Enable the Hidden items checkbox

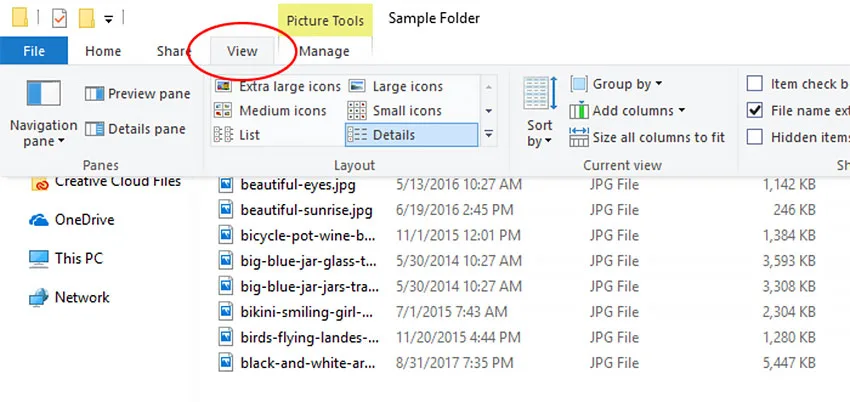pos(755,137)
